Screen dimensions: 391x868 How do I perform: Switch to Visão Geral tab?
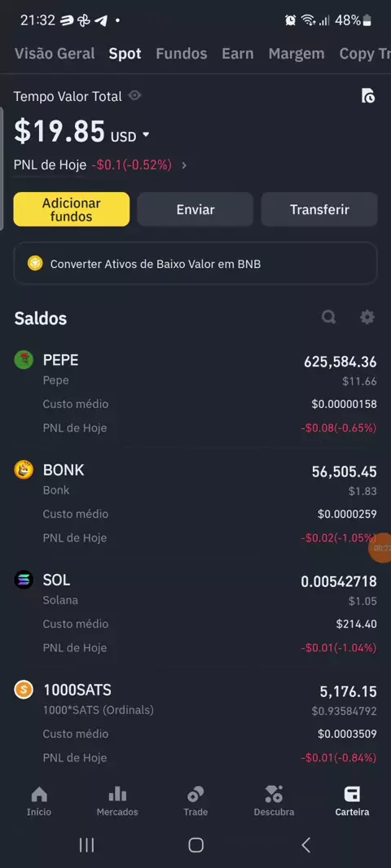click(x=55, y=54)
